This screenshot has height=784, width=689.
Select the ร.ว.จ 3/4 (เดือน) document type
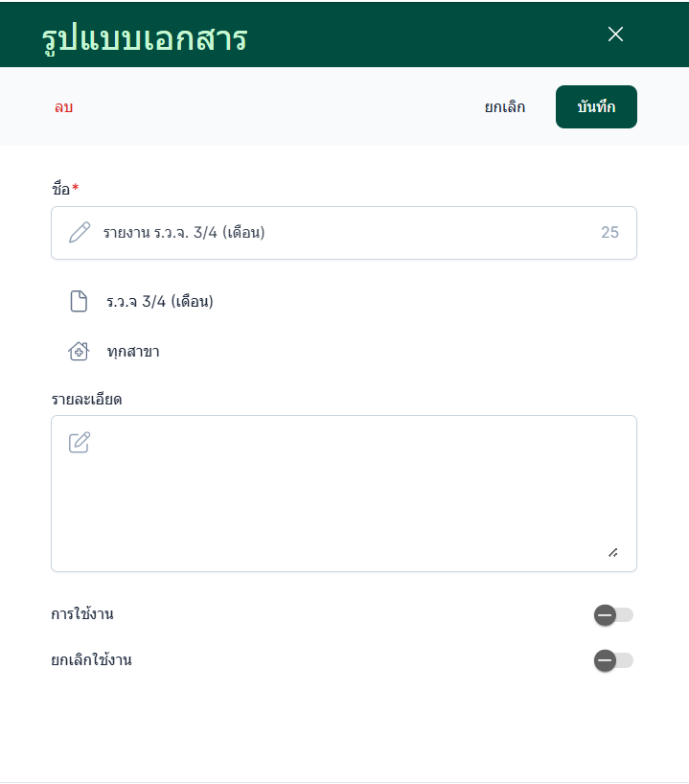(160, 302)
